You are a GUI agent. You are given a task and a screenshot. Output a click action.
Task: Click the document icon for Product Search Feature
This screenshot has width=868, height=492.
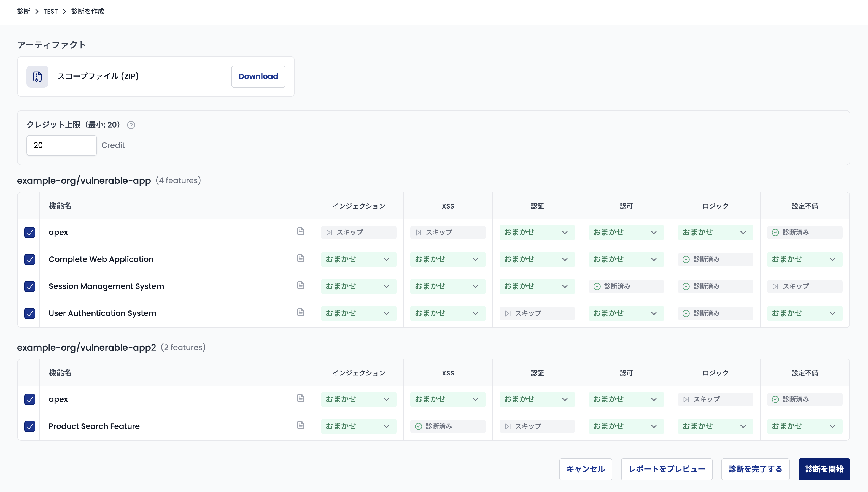(x=300, y=425)
